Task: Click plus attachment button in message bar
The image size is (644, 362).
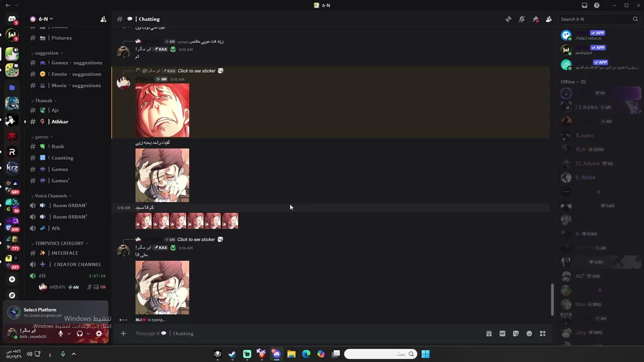Action: pyautogui.click(x=123, y=333)
